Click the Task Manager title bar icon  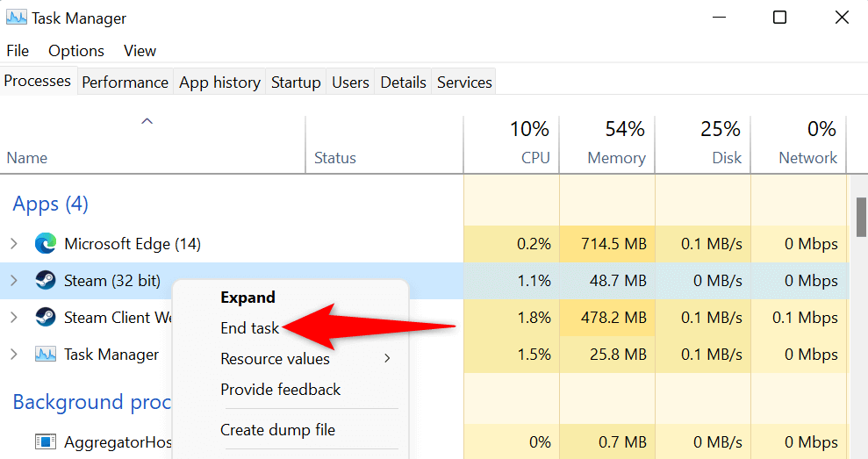coord(17,18)
